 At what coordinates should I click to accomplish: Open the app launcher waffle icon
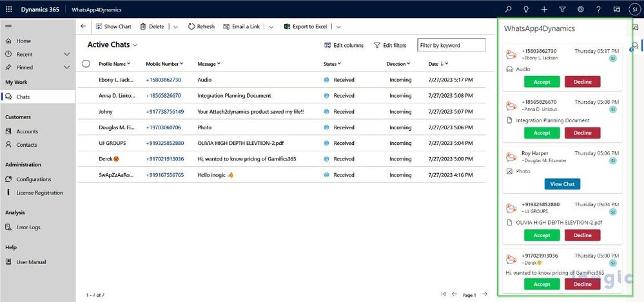pyautogui.click(x=9, y=10)
